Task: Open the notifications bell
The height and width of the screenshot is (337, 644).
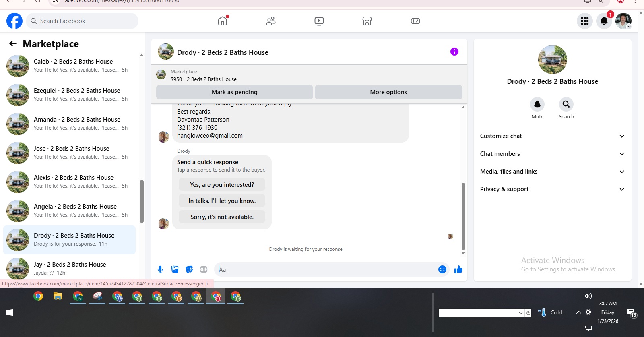Action: coord(604,21)
